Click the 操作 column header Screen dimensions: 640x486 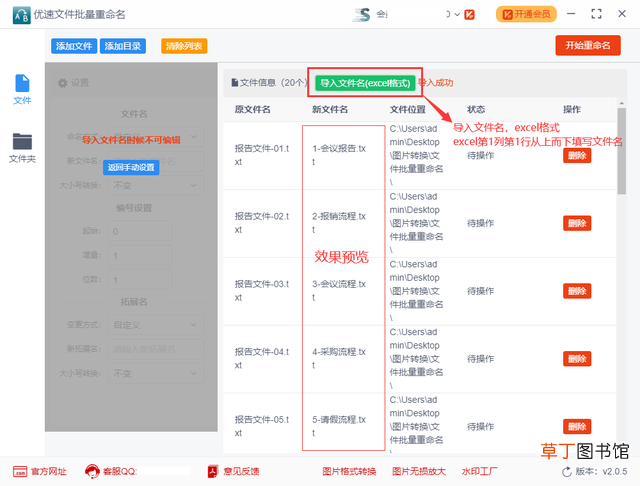[x=572, y=109]
